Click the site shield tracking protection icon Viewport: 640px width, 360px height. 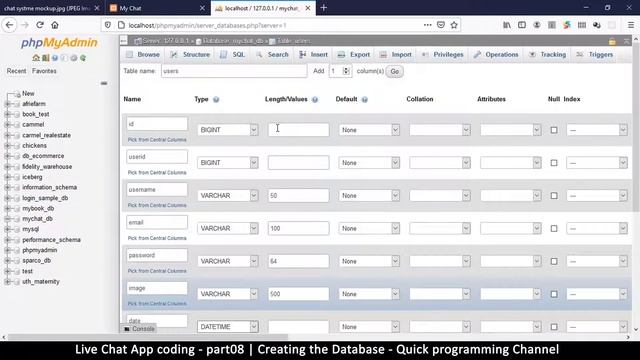pos(108,25)
